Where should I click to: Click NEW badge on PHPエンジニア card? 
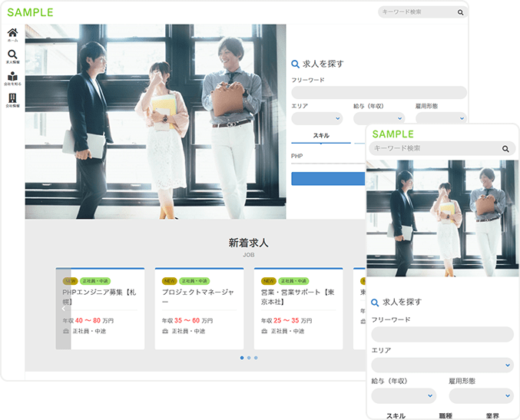pyautogui.click(x=70, y=281)
